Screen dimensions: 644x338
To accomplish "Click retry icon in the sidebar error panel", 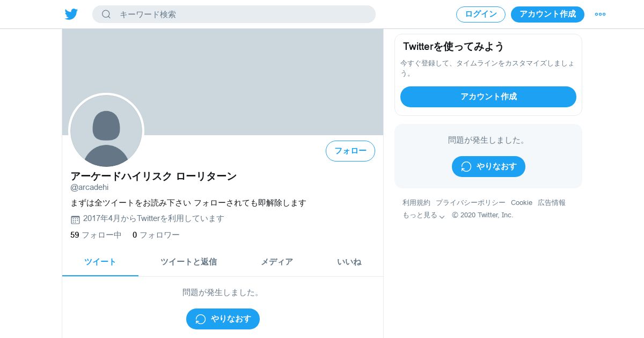I will pos(466,167).
